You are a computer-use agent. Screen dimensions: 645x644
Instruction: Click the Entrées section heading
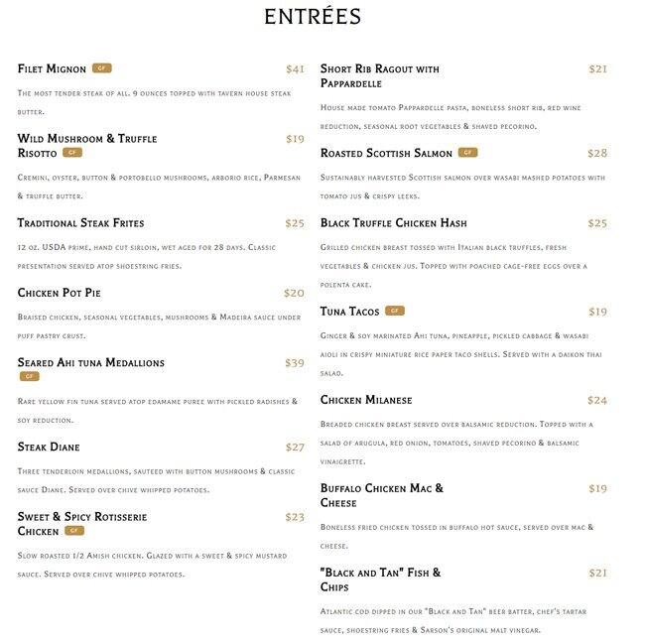312,17
